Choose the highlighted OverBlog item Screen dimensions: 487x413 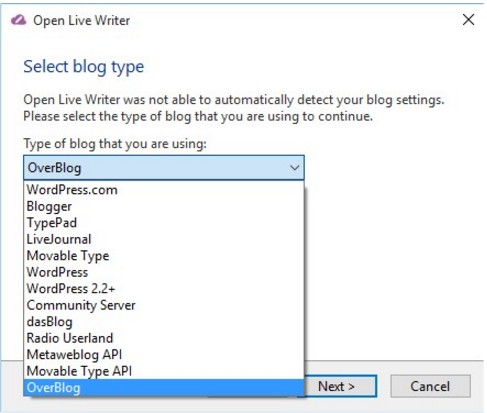pyautogui.click(x=164, y=388)
